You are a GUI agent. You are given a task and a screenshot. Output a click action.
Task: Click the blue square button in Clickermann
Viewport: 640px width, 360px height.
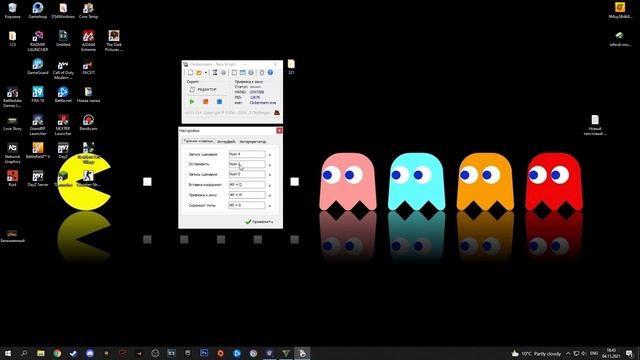point(219,102)
